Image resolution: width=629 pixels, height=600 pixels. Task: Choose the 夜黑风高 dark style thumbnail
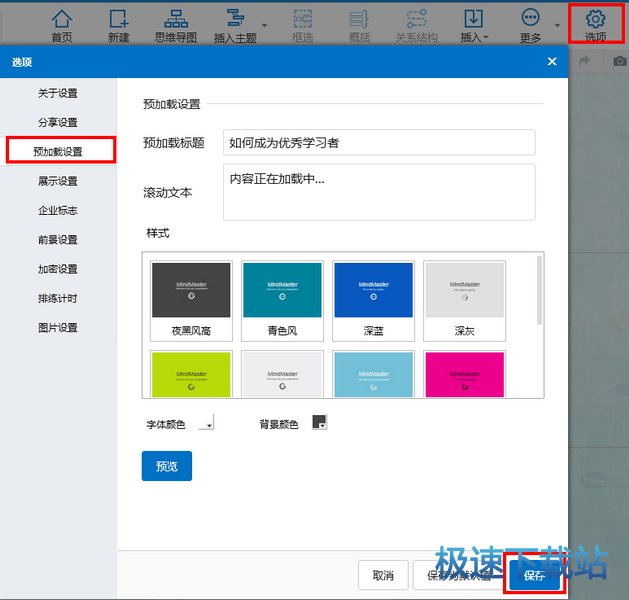(x=191, y=301)
